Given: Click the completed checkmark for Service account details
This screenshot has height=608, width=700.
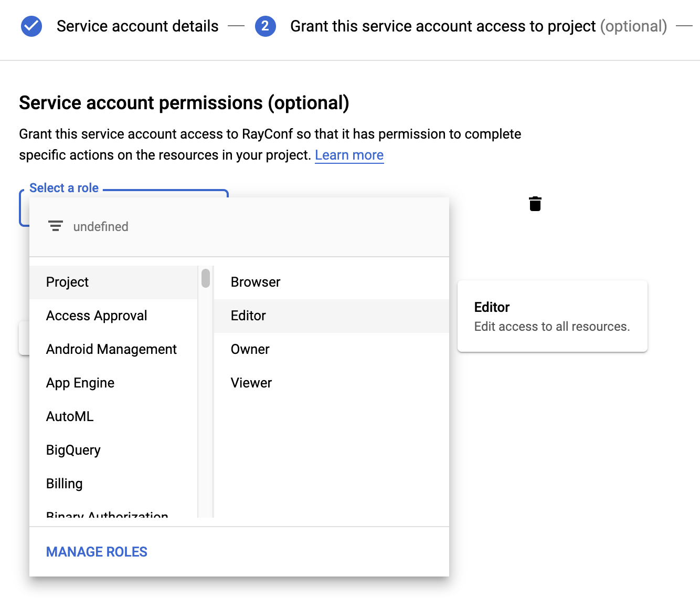Looking at the screenshot, I should pyautogui.click(x=31, y=26).
